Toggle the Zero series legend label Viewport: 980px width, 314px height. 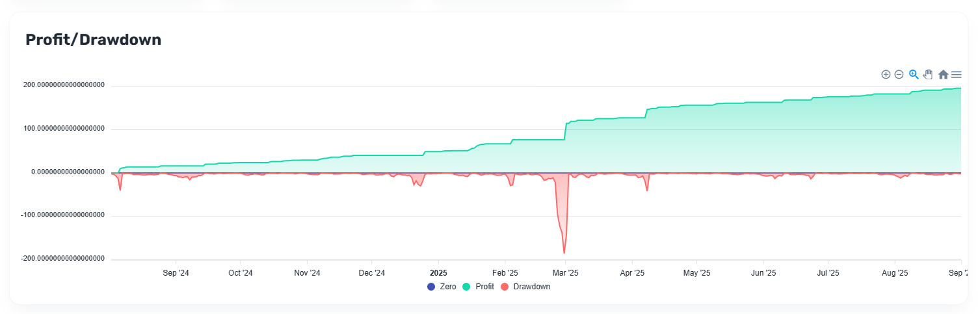click(447, 287)
